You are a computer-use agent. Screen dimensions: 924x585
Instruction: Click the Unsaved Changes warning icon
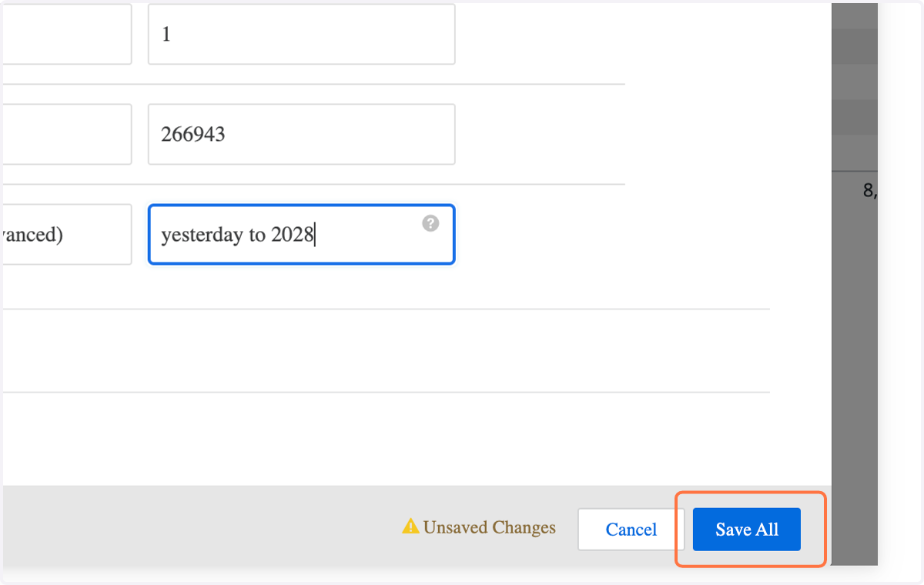[x=410, y=527]
